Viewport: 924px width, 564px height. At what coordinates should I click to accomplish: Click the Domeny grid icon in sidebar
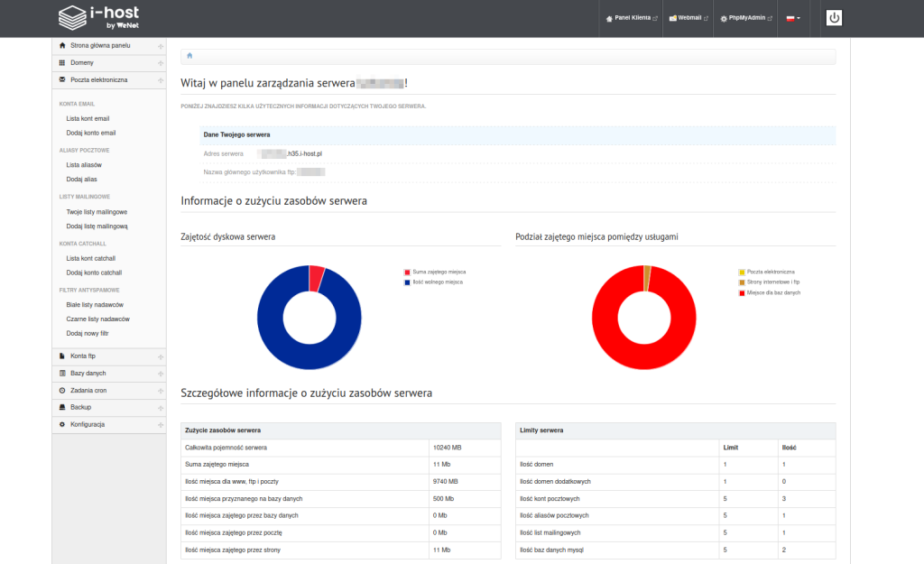[x=61, y=62]
